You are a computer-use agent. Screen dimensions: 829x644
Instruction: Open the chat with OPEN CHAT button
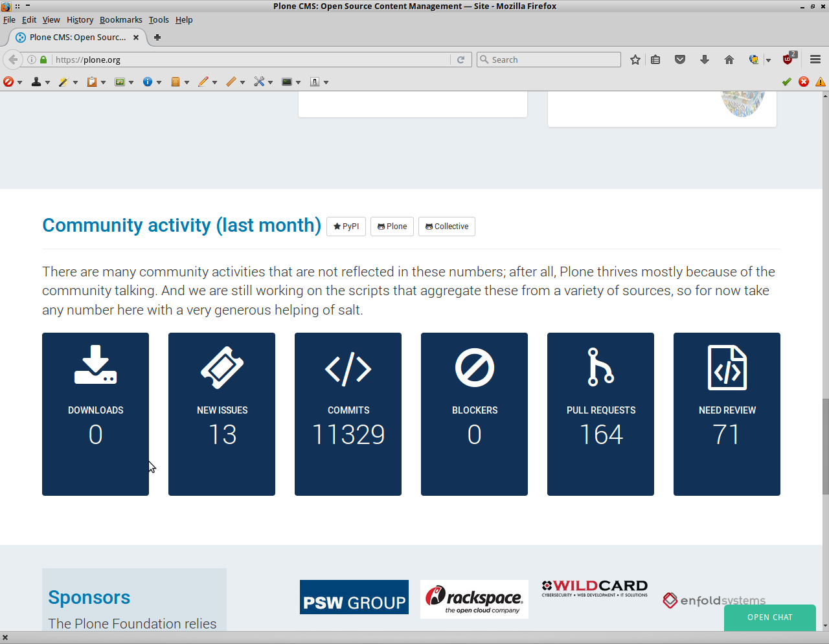click(x=770, y=617)
